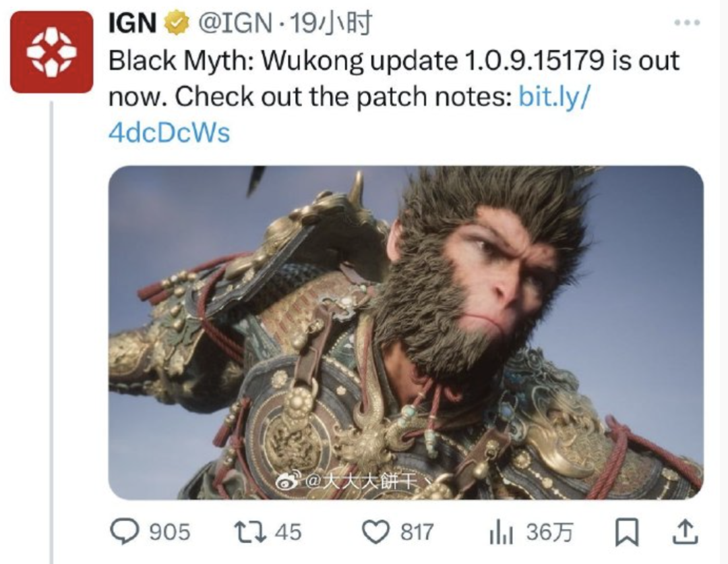Open the bit.ly/ patch notes link
Screen dimensions: 728x564
(x=554, y=96)
